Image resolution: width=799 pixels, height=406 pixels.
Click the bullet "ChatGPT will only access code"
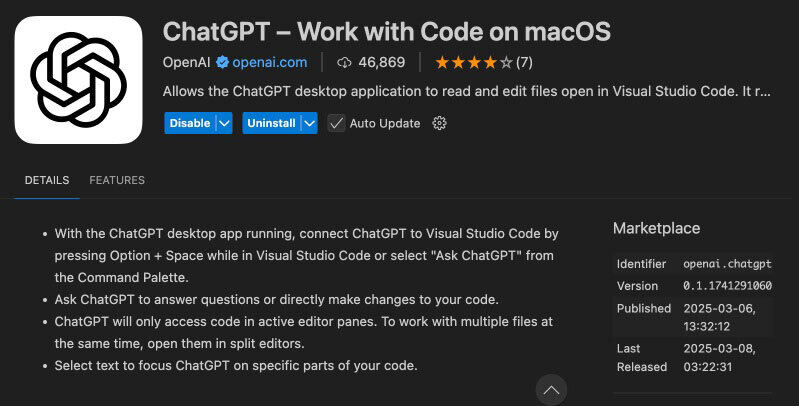304,333
